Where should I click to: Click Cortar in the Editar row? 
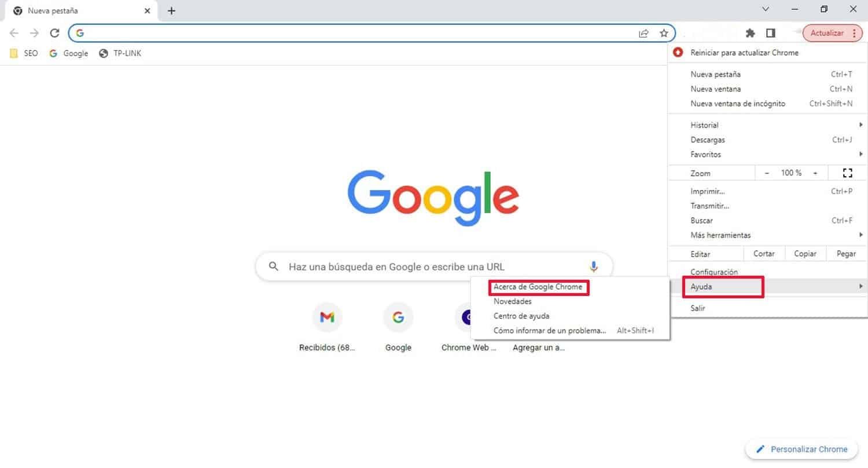tap(764, 254)
